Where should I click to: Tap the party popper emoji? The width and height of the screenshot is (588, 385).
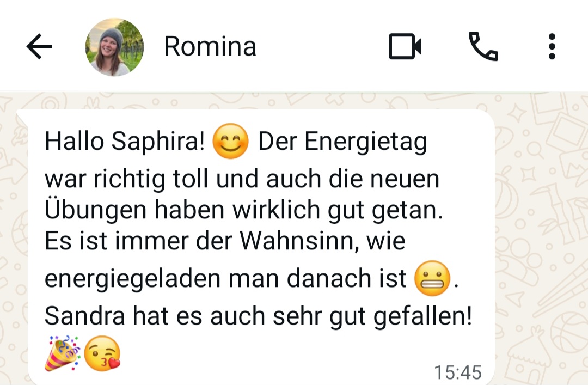[x=62, y=353]
